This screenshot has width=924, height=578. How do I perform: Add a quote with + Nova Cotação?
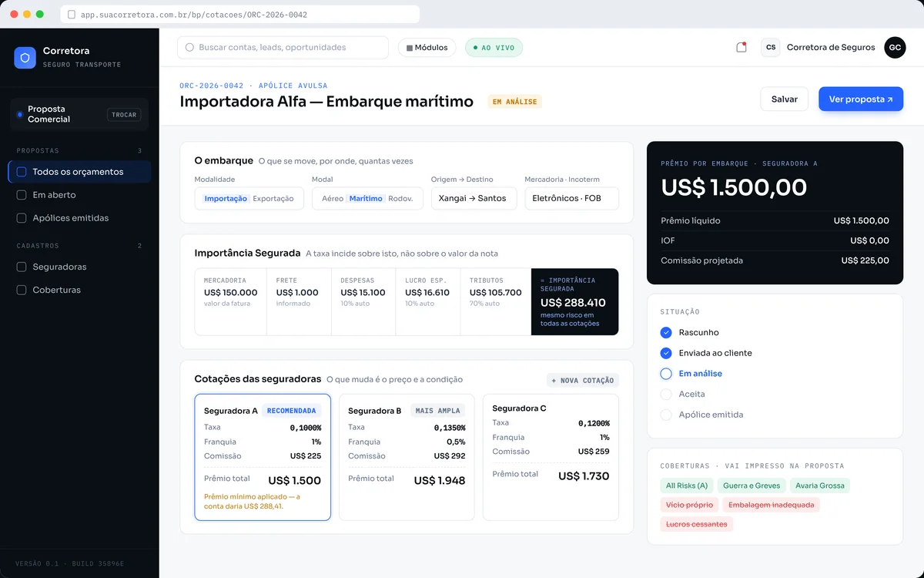point(583,380)
